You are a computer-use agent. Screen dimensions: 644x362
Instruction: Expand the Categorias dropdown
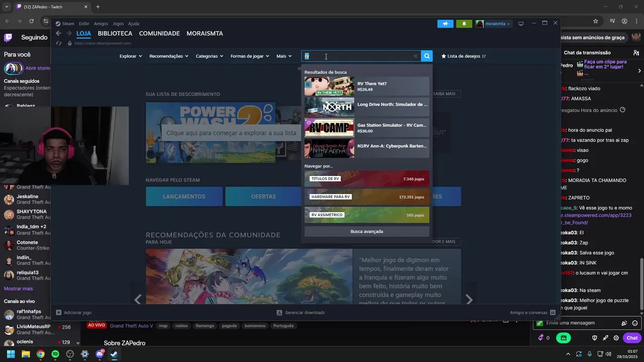point(209,56)
